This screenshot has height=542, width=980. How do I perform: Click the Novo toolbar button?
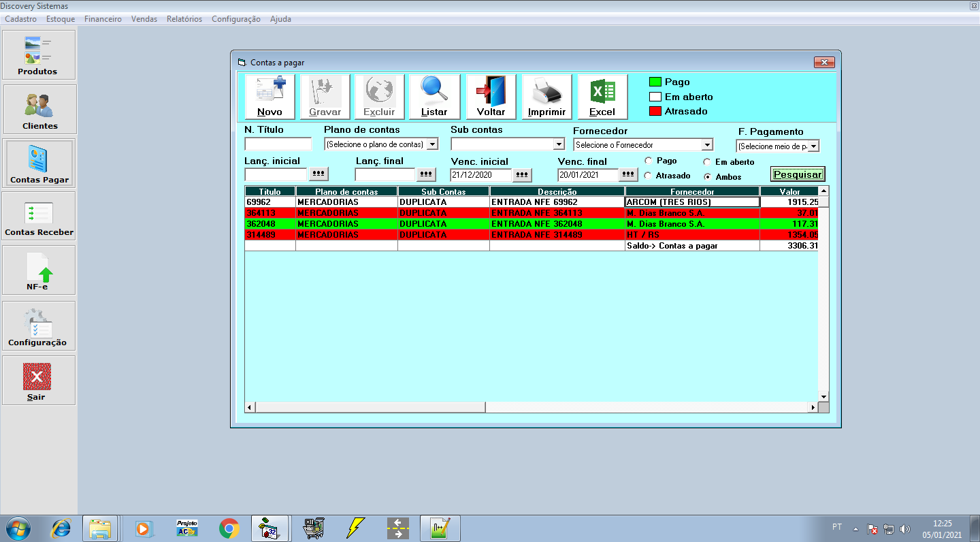click(269, 97)
